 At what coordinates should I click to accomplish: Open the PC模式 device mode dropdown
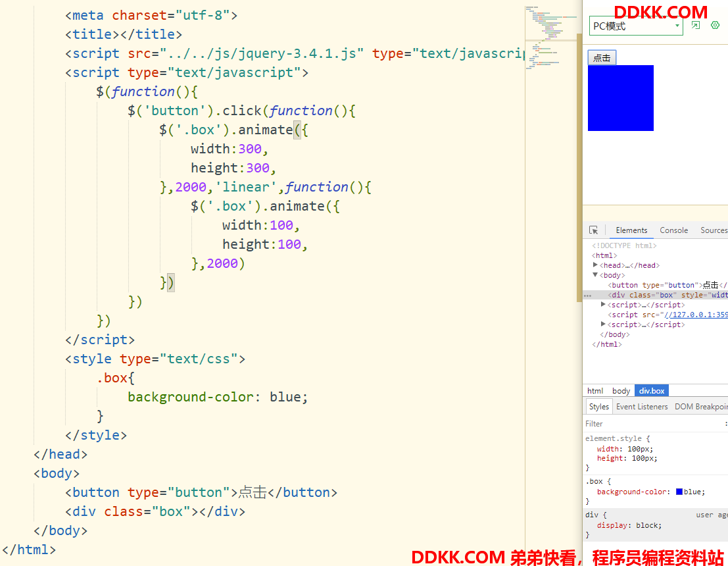tap(636, 26)
